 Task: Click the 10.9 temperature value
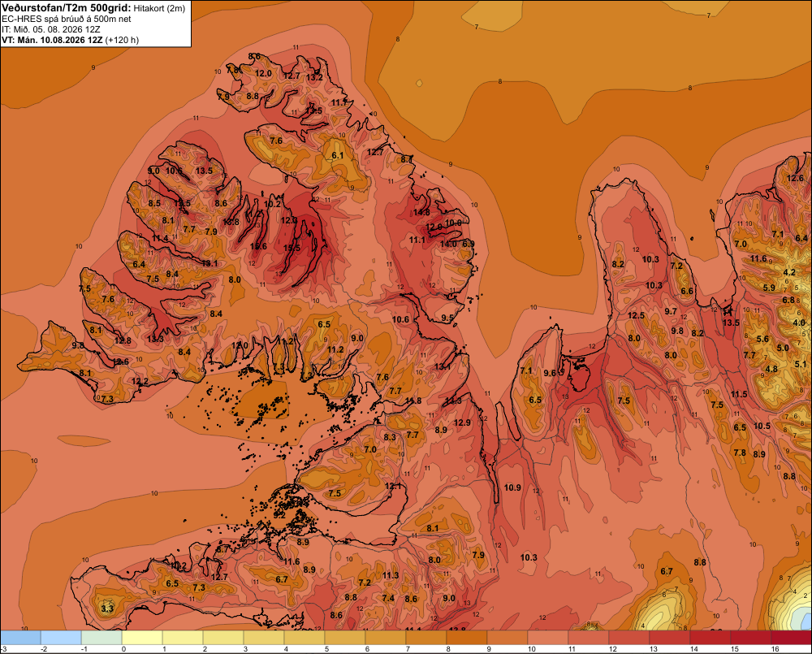point(512,487)
